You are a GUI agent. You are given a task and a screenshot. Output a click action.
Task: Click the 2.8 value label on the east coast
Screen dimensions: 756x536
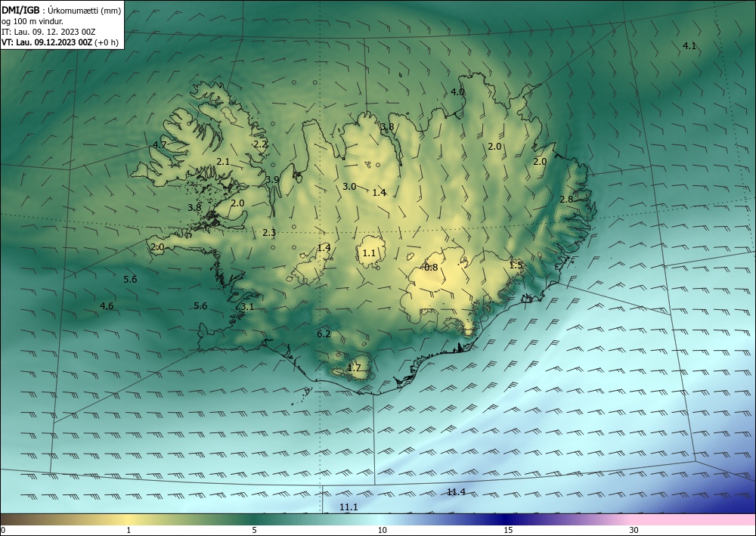click(566, 199)
